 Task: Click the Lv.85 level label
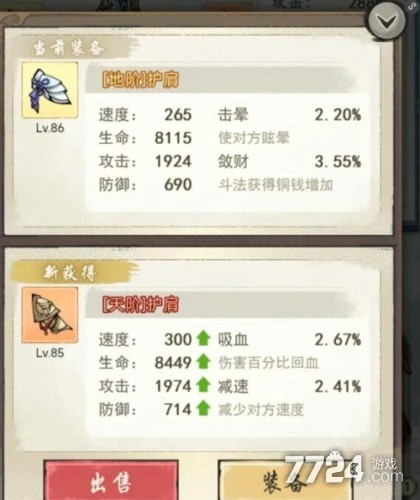tap(50, 353)
